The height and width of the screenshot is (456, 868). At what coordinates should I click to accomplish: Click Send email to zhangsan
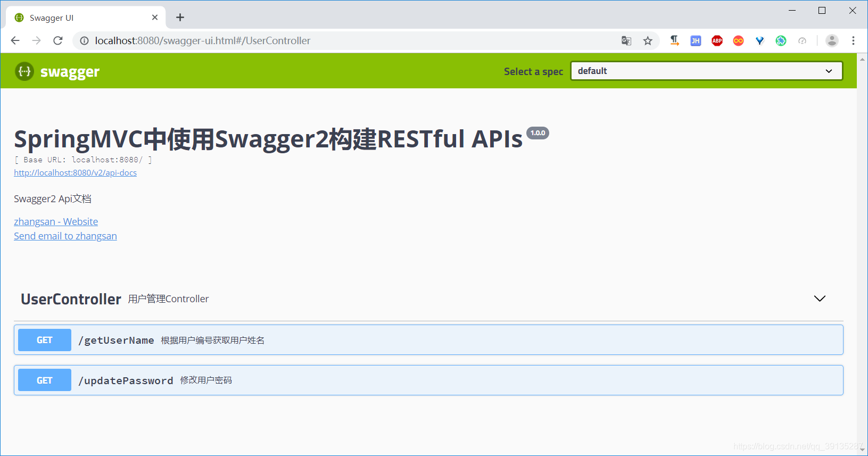pyautogui.click(x=65, y=236)
